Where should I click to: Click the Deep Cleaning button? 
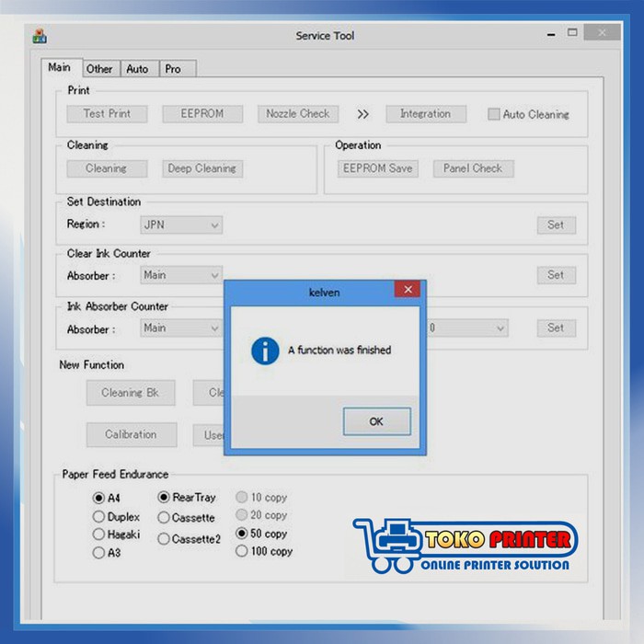click(x=202, y=168)
